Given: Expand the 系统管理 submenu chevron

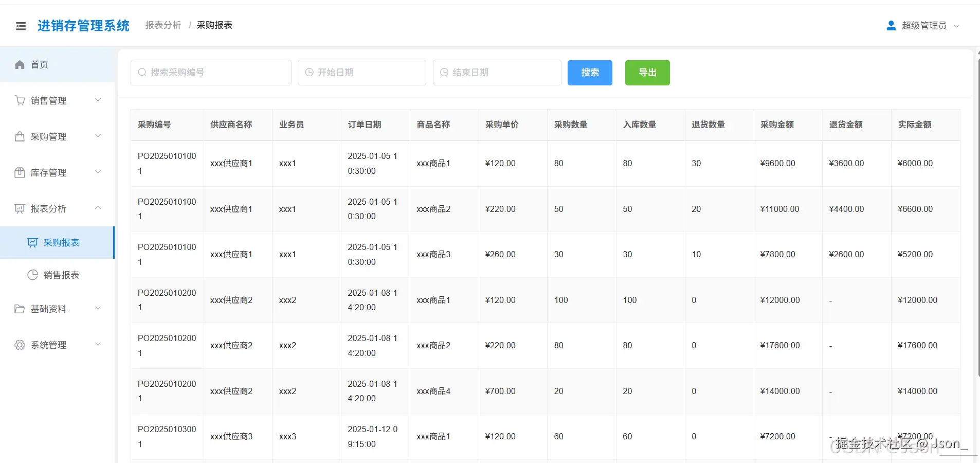Looking at the screenshot, I should (x=98, y=344).
